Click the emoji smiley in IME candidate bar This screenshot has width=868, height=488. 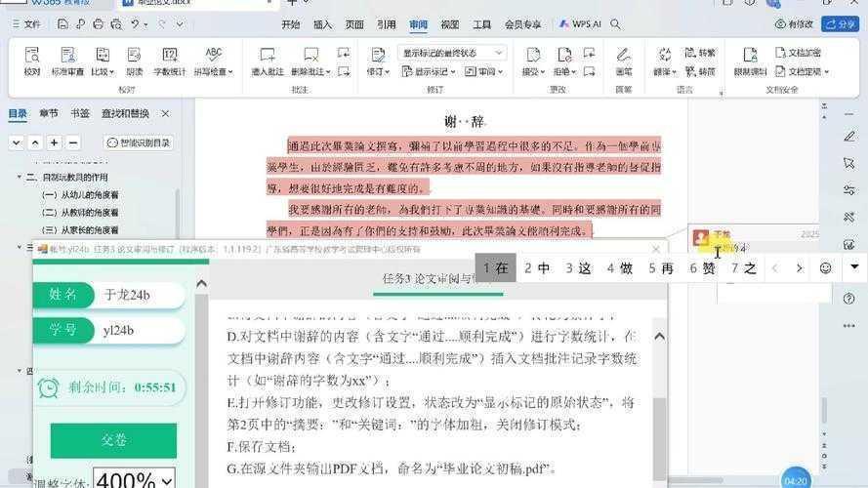click(x=825, y=267)
